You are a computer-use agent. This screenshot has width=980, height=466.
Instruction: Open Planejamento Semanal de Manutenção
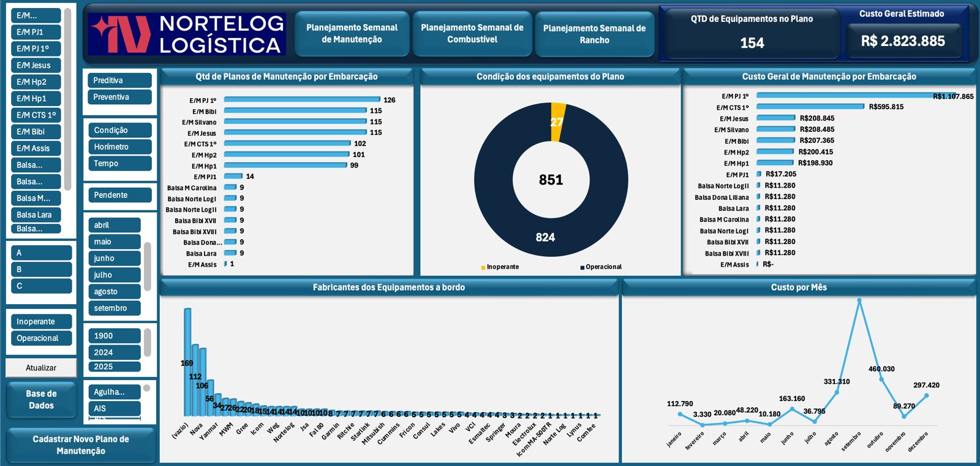(x=352, y=34)
